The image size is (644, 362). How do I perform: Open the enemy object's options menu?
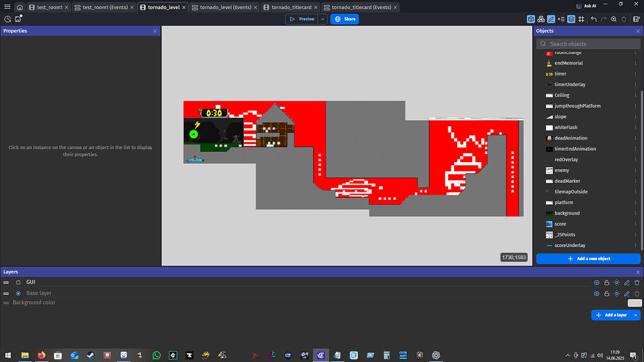pos(635,170)
